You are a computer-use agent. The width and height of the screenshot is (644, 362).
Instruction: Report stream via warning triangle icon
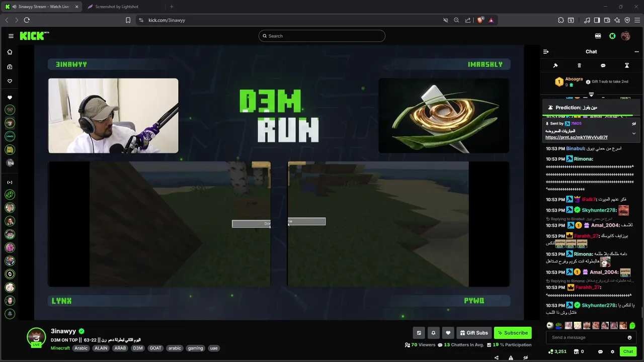(x=511, y=358)
